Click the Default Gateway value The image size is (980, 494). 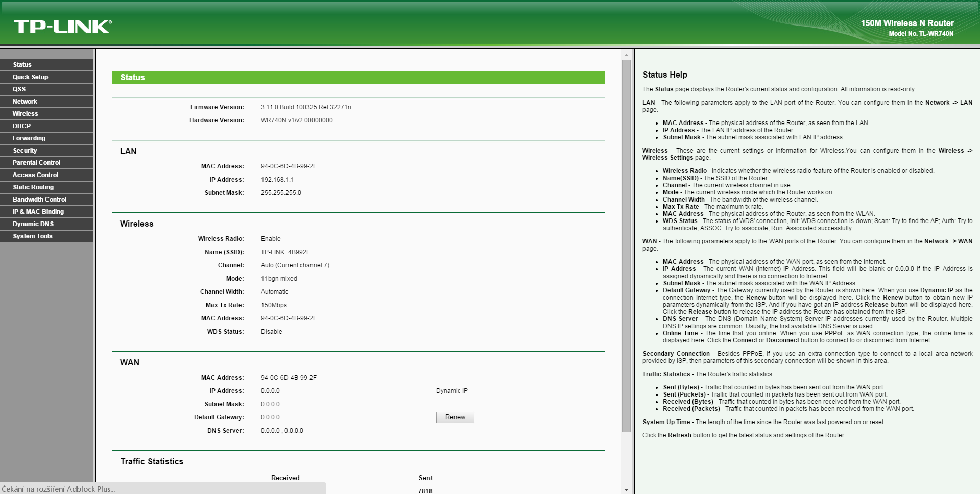(270, 417)
